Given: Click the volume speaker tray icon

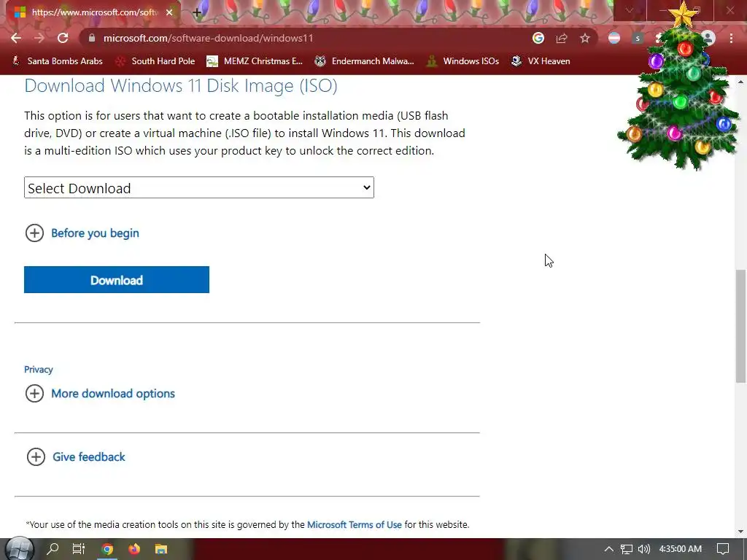Looking at the screenshot, I should click(x=644, y=549).
